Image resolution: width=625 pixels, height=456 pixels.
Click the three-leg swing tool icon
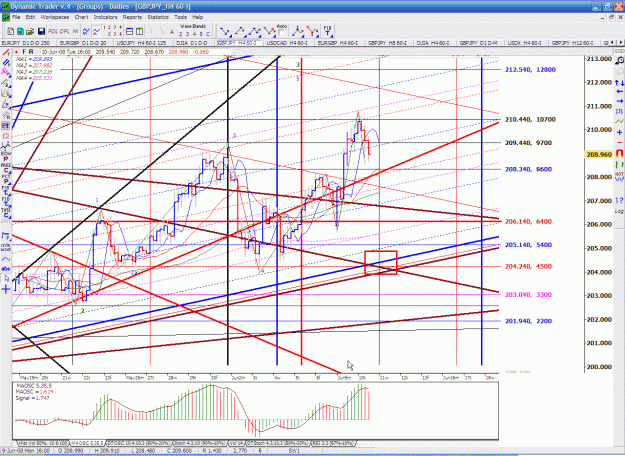(255, 31)
